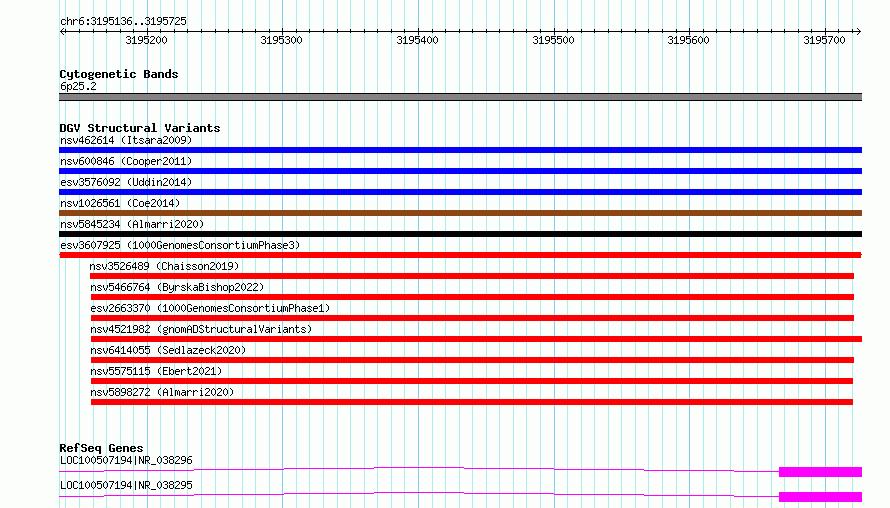Screen dimensions: 890x508
Task: Click the right arrow end of the ruler
Action: (x=858, y=32)
